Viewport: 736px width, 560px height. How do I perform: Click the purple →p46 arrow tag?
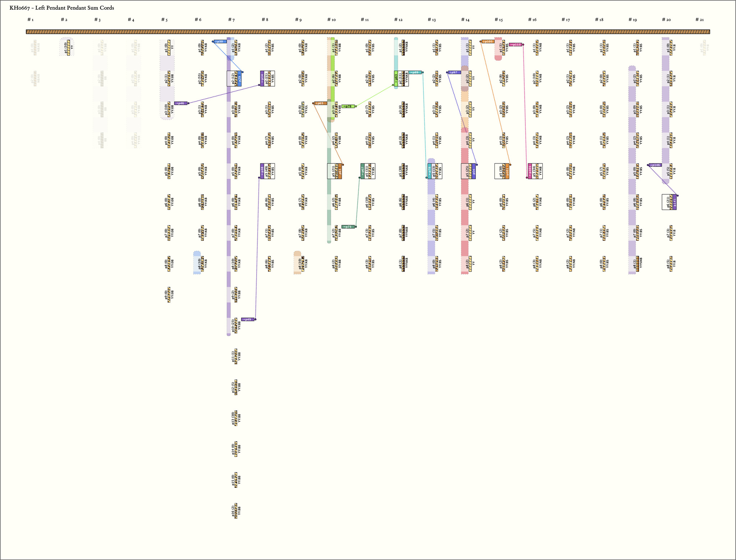pos(181,103)
